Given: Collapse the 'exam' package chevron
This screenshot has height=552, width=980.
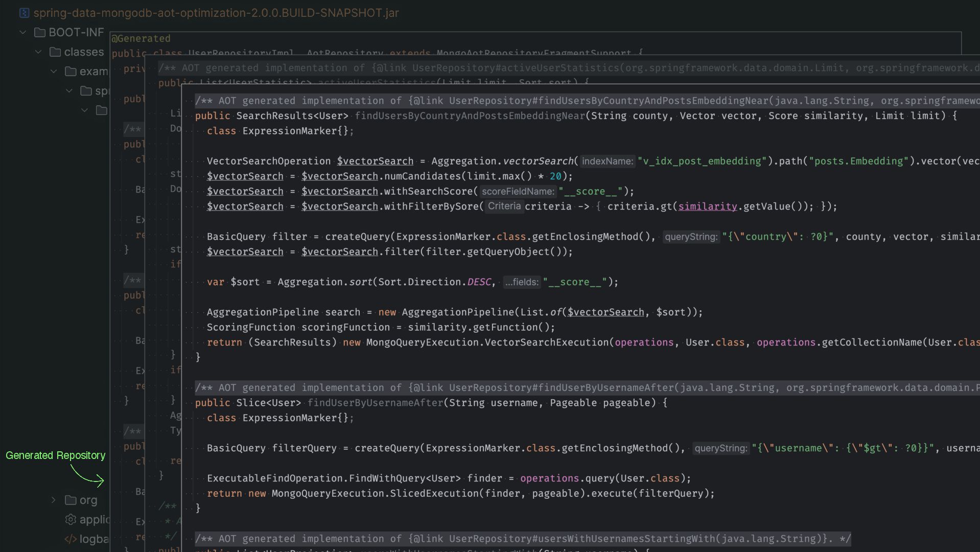Looking at the screenshot, I should click(x=54, y=72).
